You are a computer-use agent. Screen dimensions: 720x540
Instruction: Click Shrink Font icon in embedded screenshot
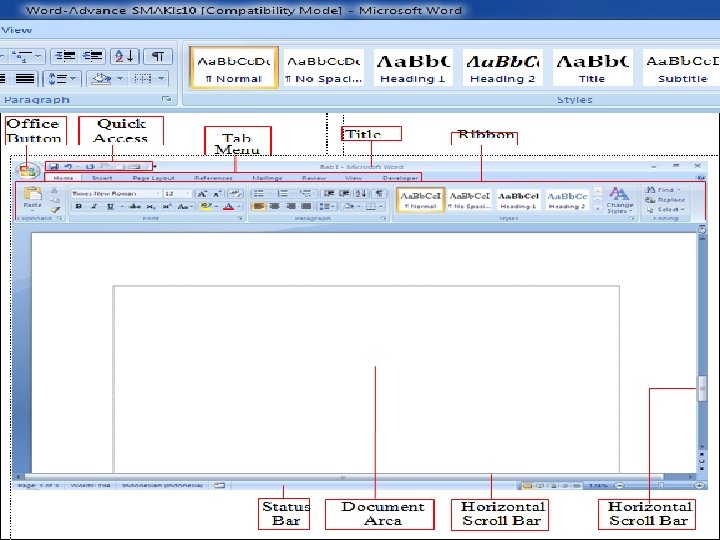pos(217,194)
